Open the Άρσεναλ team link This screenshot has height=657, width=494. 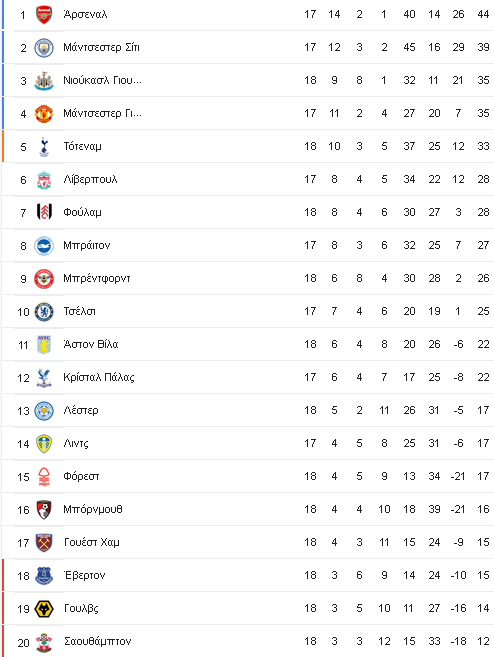(85, 14)
